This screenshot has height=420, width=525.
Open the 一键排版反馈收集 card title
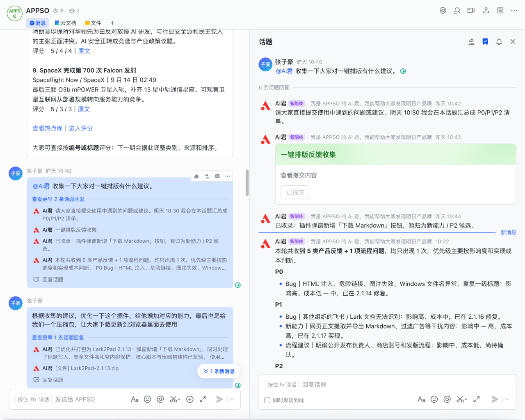(x=308, y=155)
